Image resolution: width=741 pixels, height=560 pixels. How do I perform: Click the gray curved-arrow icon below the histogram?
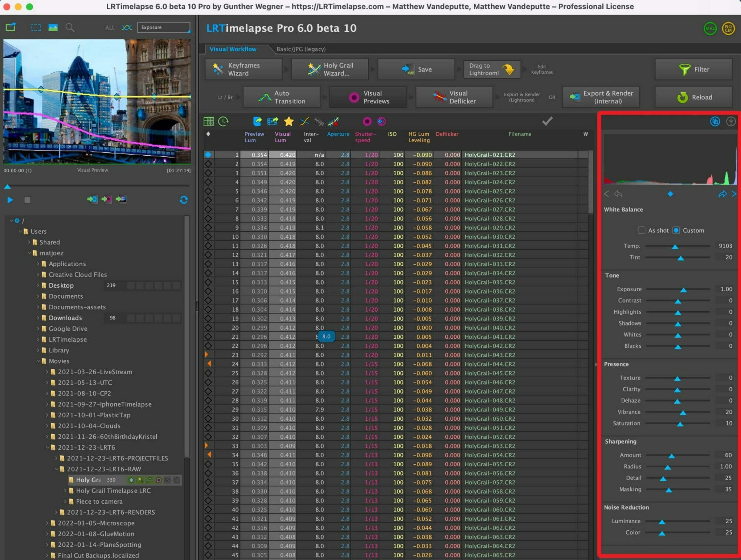[618, 194]
